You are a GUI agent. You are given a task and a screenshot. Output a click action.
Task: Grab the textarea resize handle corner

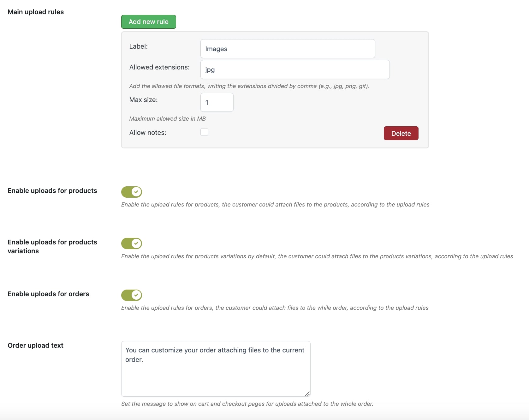[307, 393]
